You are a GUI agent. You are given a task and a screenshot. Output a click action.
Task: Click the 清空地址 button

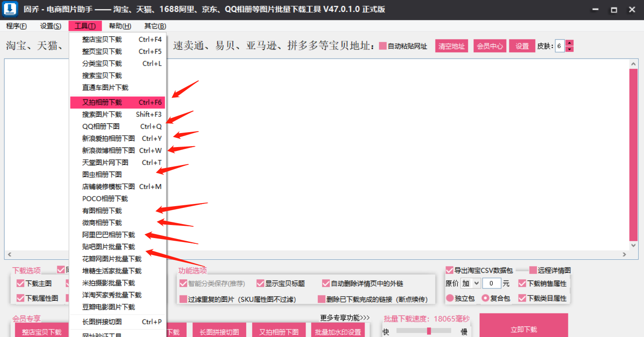[452, 46]
